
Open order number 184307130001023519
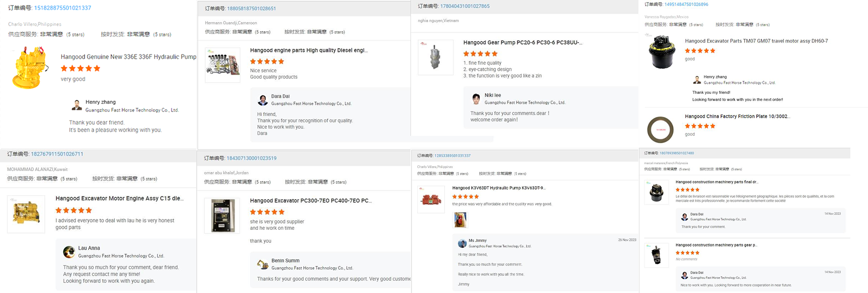tap(251, 158)
